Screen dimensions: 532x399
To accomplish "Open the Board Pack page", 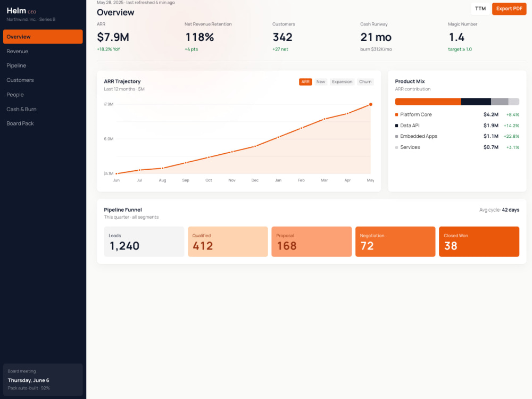I will click(x=43, y=123).
